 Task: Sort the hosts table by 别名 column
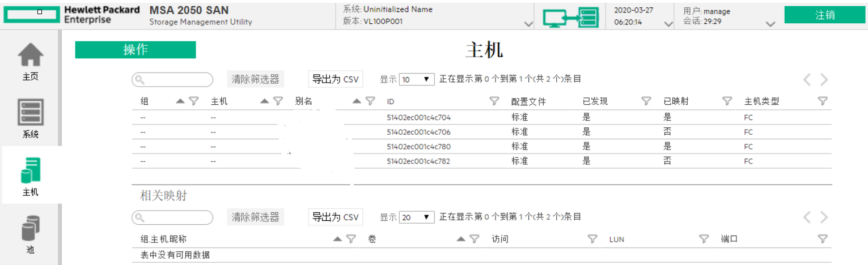click(x=357, y=101)
